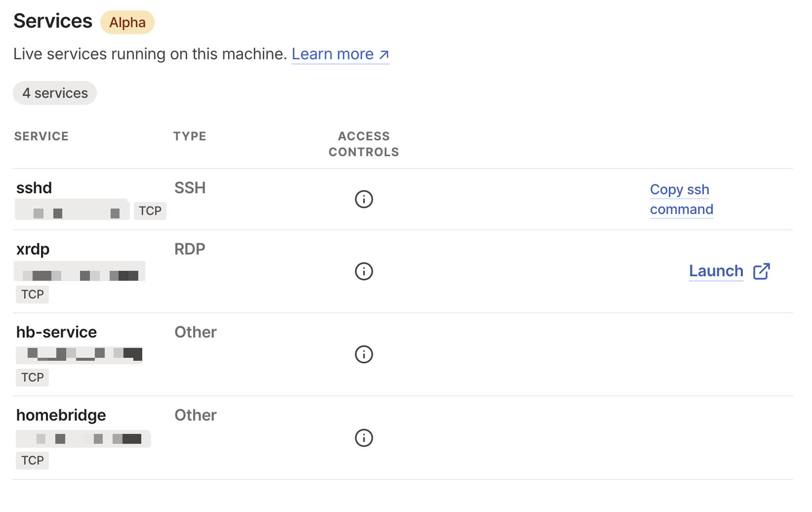Select the xrdp service name
This screenshot has height=512, width=812.
click(x=33, y=249)
